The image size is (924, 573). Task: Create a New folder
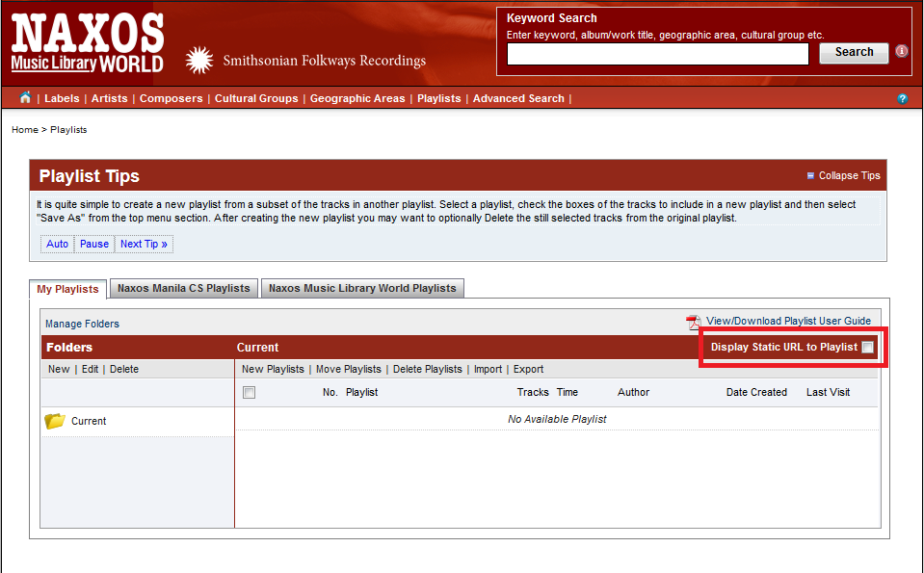pyautogui.click(x=59, y=369)
